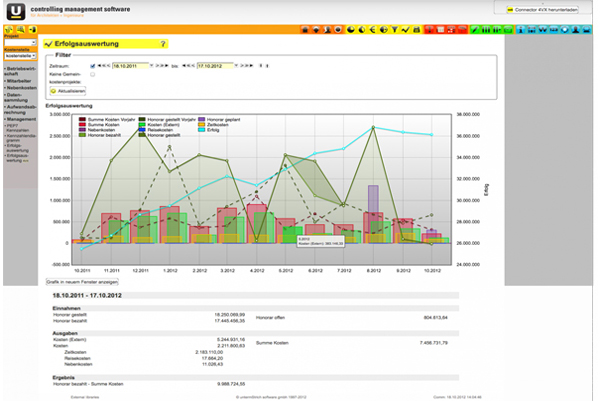Select the Keine Gemeinkostenprojekte radio option
The image size is (600, 401).
(92, 74)
